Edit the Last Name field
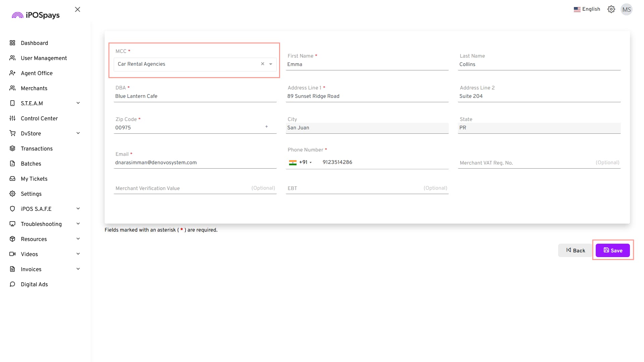The height and width of the screenshot is (362, 644). [539, 64]
